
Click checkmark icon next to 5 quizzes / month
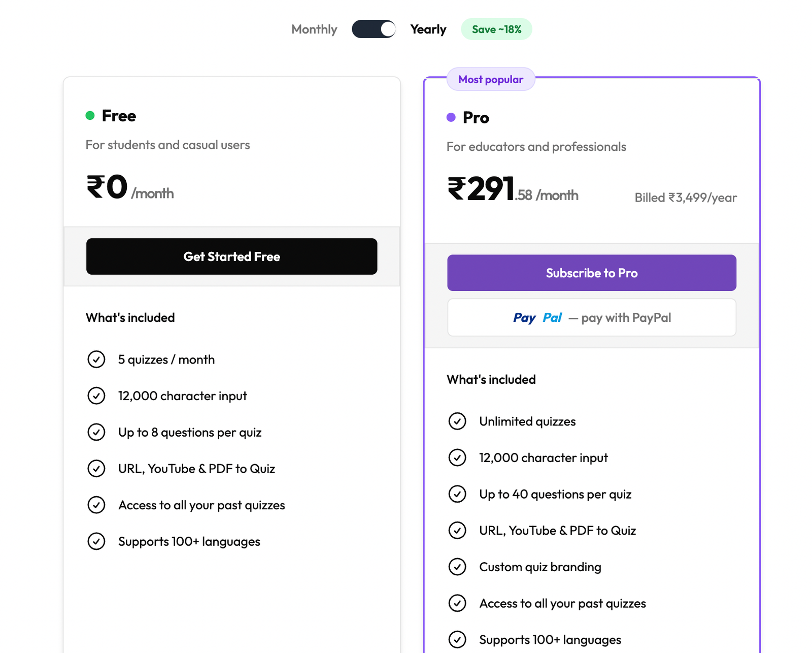(96, 360)
